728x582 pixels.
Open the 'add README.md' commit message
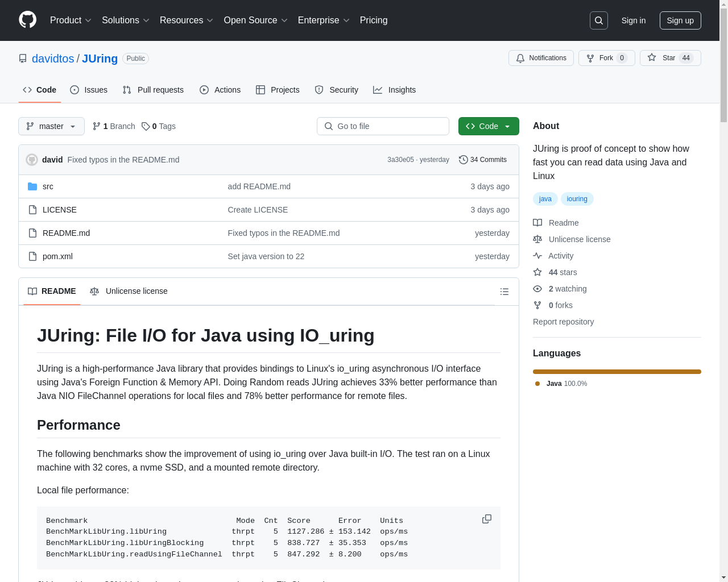click(259, 186)
